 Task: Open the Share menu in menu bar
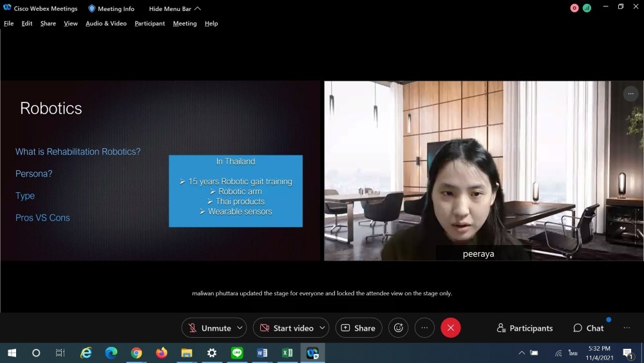pos(48,23)
